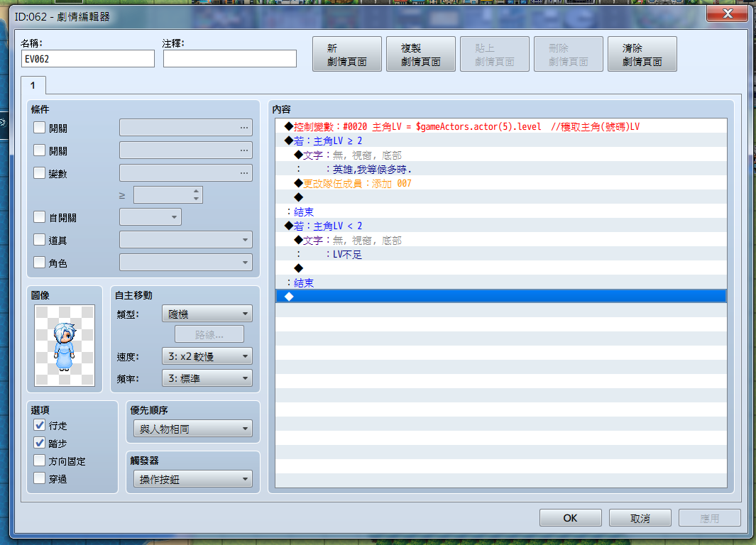
Task: Select the 若：主角LV < 2 condition line
Action: point(501,226)
